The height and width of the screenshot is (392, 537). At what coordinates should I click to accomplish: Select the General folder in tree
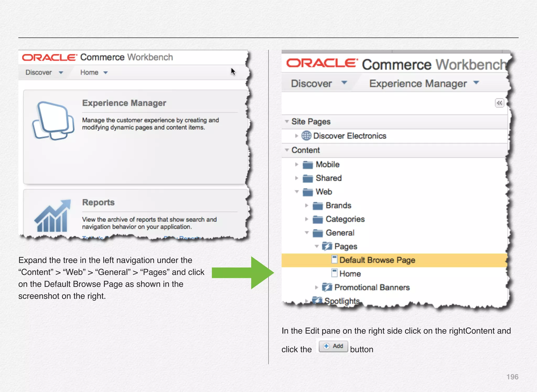(340, 233)
